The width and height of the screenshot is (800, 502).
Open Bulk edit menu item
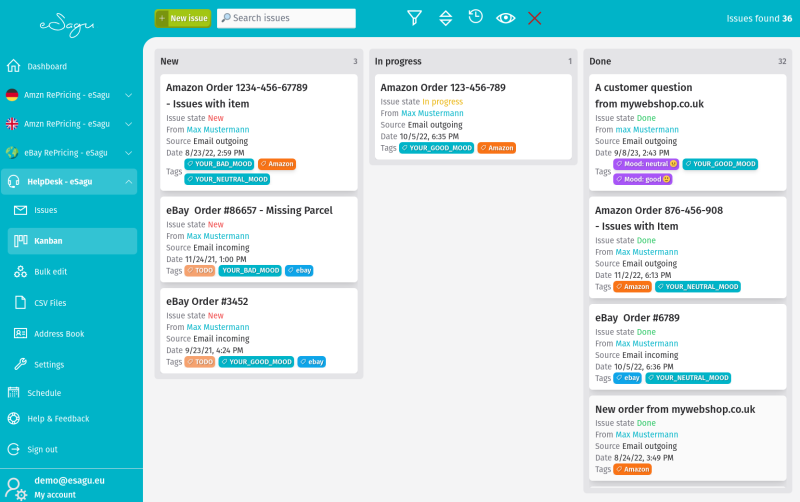(x=72, y=272)
